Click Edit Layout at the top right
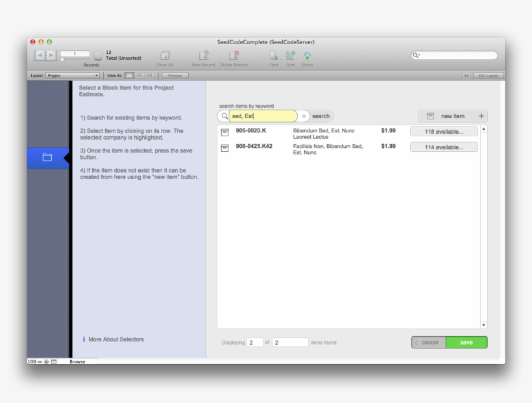532x403 pixels. click(488, 75)
